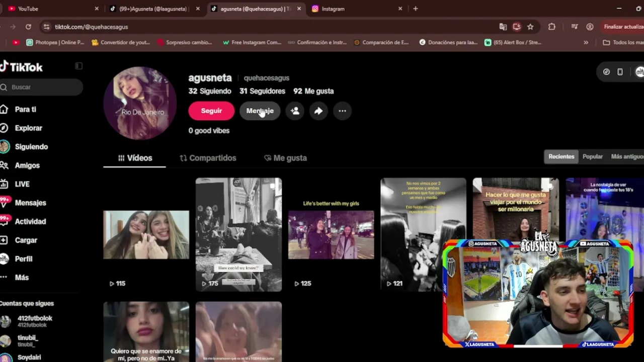Click the phone icon at top right
Viewport: 644px width, 362px height.
[620, 72]
